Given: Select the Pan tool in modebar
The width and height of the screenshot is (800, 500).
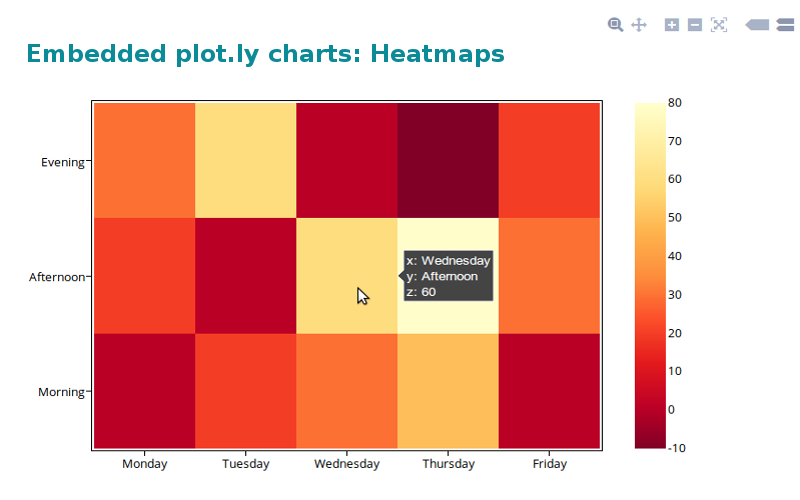Looking at the screenshot, I should [x=639, y=24].
